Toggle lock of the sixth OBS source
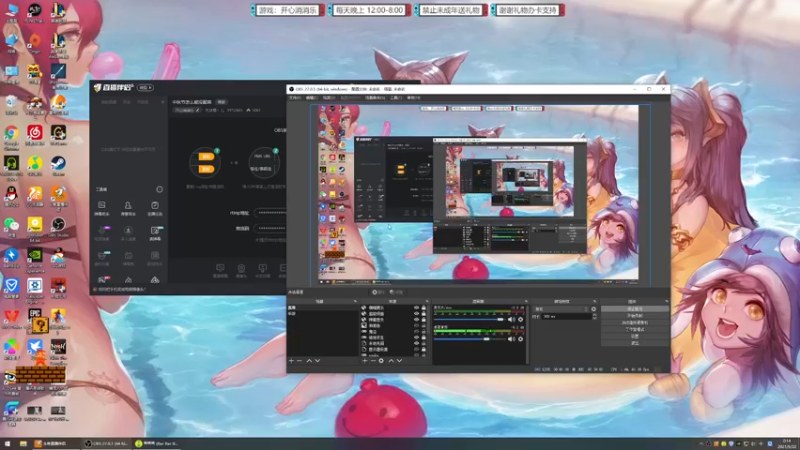 [x=423, y=337]
